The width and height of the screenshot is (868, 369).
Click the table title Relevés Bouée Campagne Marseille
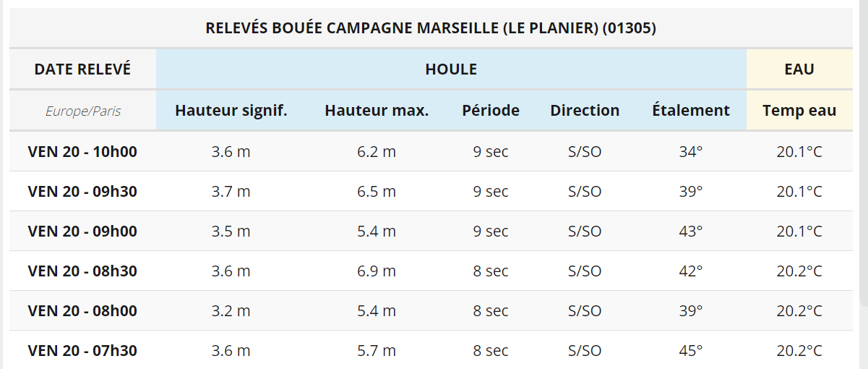[x=431, y=28]
